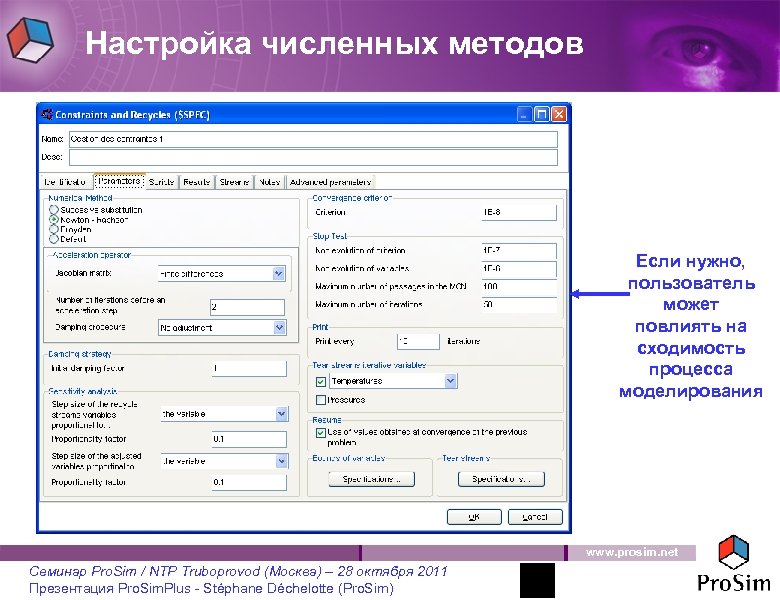
Task: Click the Print every iterations field
Action: [x=418, y=341]
